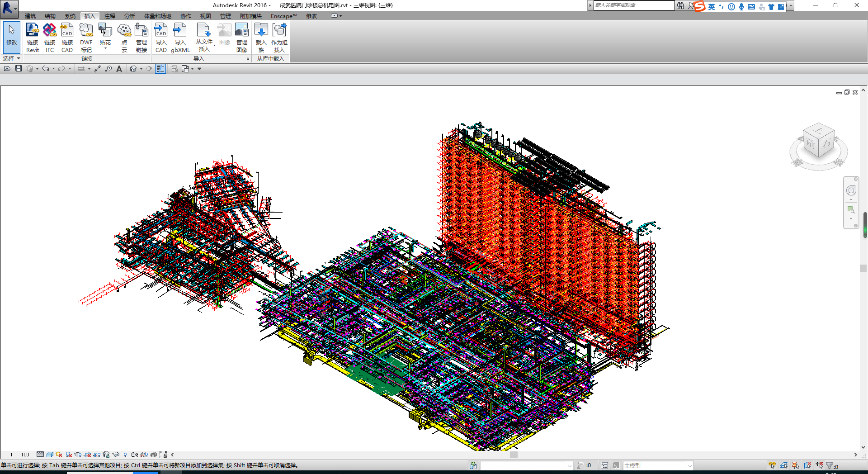Open the Insert from File (从文件插入) dropdown
Viewport: 868px width, 474px height.
point(205,45)
